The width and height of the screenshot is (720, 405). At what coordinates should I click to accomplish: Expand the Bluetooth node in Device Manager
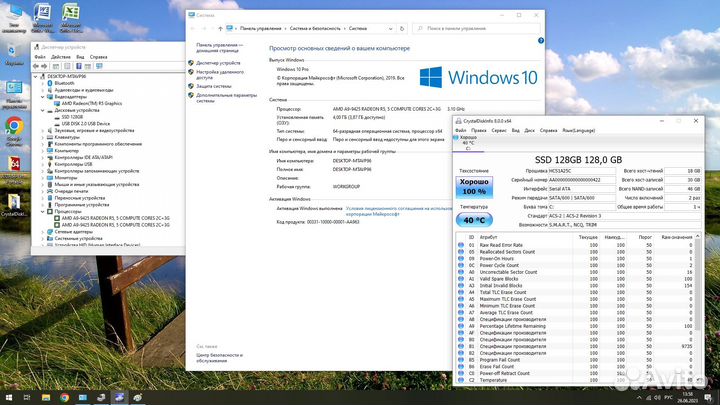click(43, 84)
